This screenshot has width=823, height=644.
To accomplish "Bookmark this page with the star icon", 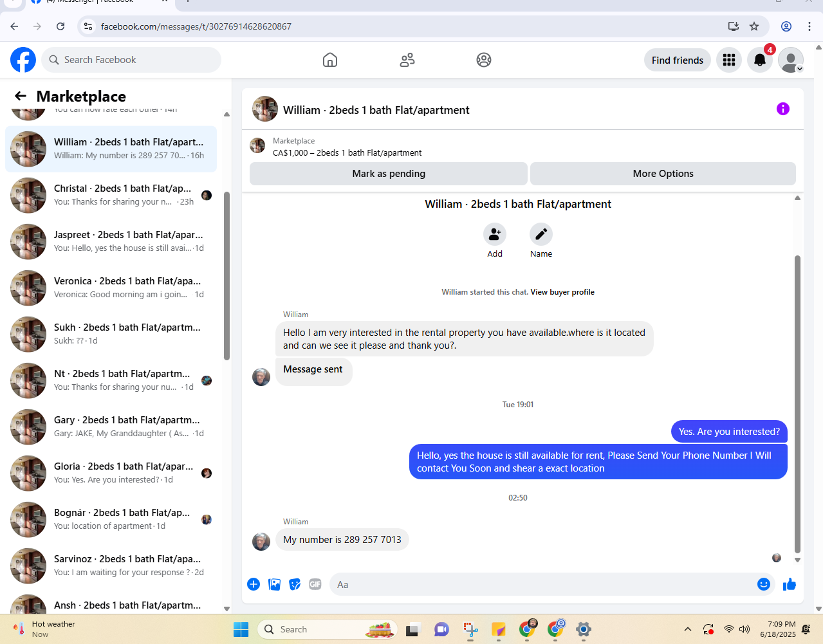I will pos(754,26).
